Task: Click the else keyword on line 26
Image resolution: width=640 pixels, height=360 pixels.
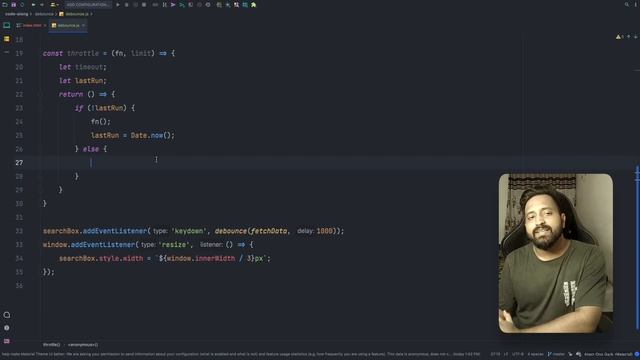Action: click(91, 149)
